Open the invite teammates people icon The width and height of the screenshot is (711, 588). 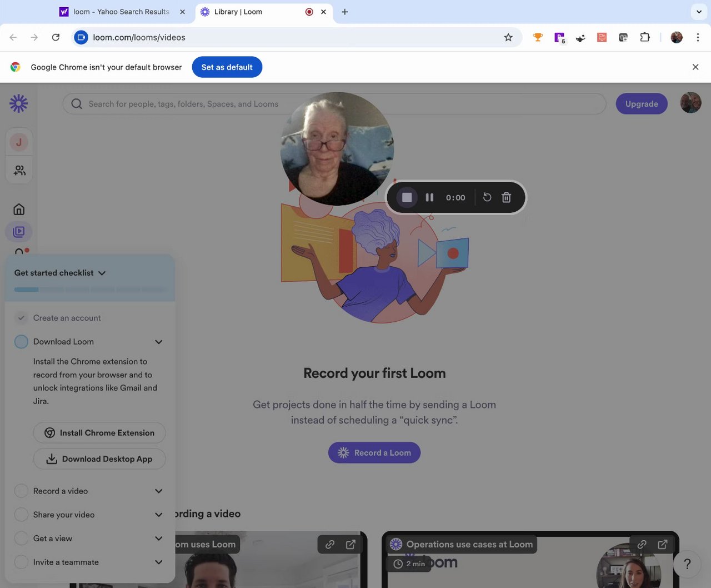19,170
